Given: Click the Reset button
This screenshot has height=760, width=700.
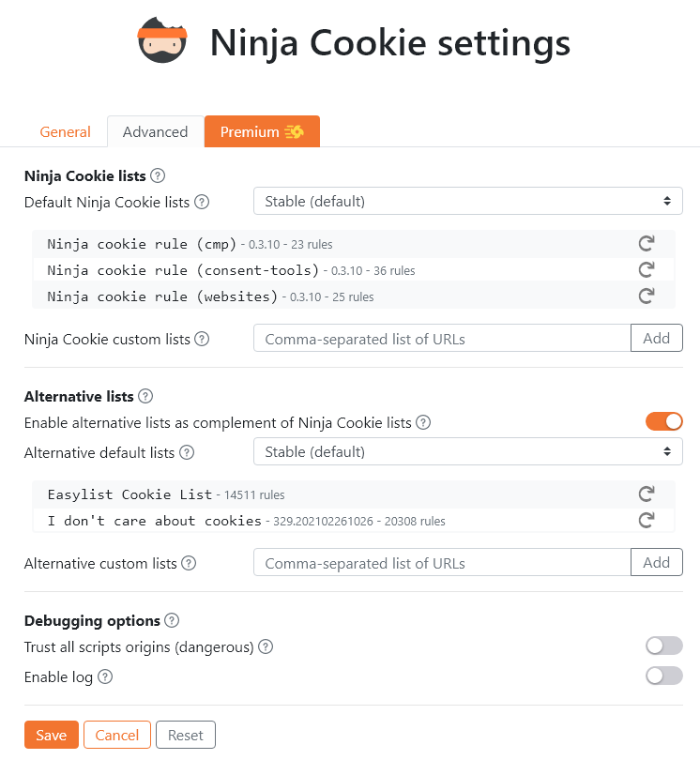Looking at the screenshot, I should pos(185,736).
